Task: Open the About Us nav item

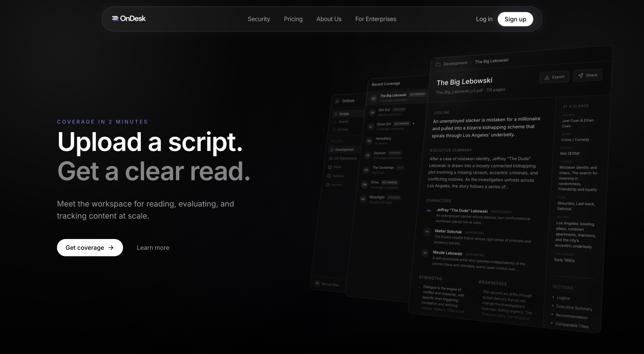Action: point(329,19)
